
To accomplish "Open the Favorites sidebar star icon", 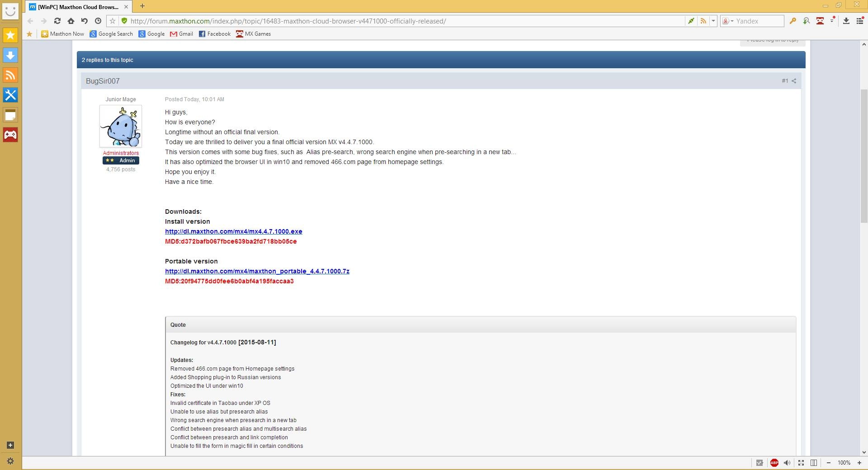I will coord(10,35).
